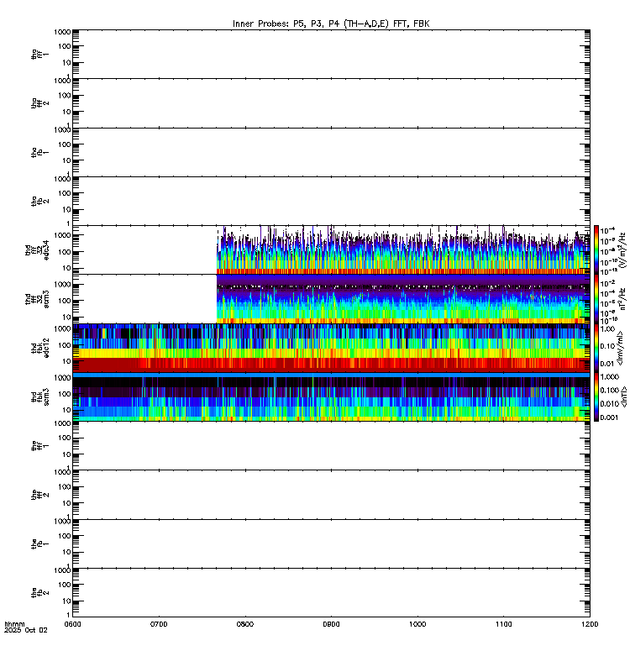Viewport: 630px width, 672px height.
Task: Click the '<|nT|>' color bar unit label
Action: click(x=623, y=396)
